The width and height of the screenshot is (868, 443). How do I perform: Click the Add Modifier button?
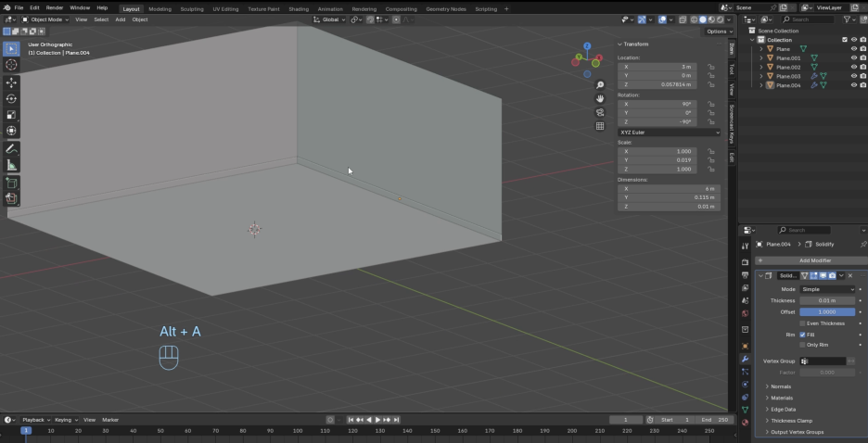point(810,260)
